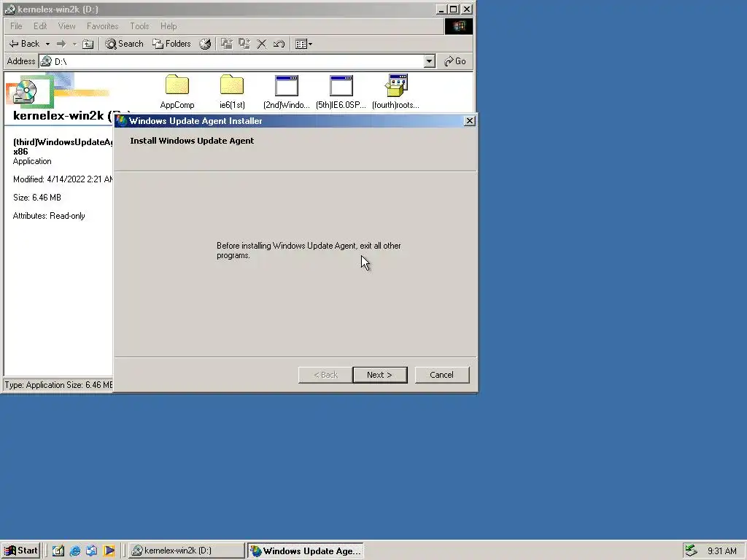The height and width of the screenshot is (560, 747).
Task: Click the Move To toolbar icon
Action: (227, 44)
